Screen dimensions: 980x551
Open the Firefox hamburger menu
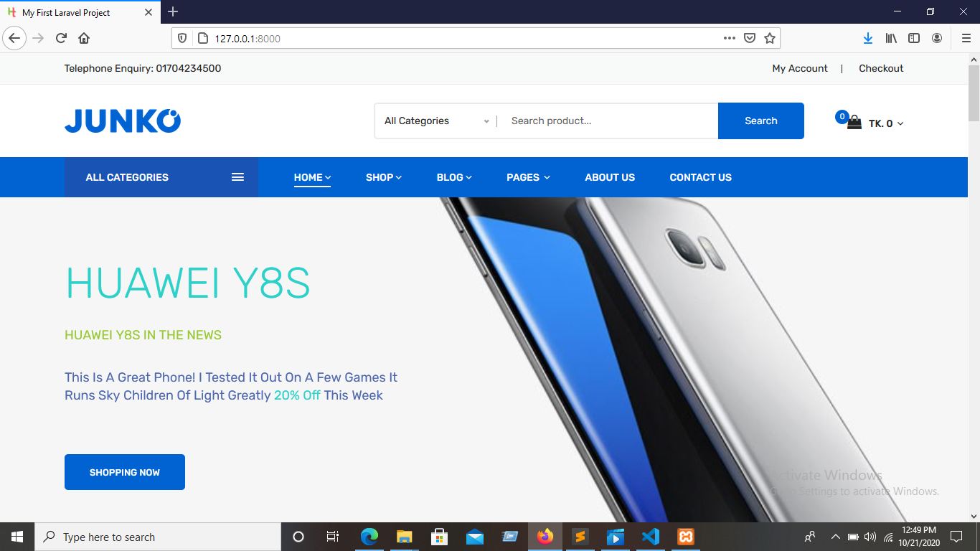pyautogui.click(x=966, y=38)
